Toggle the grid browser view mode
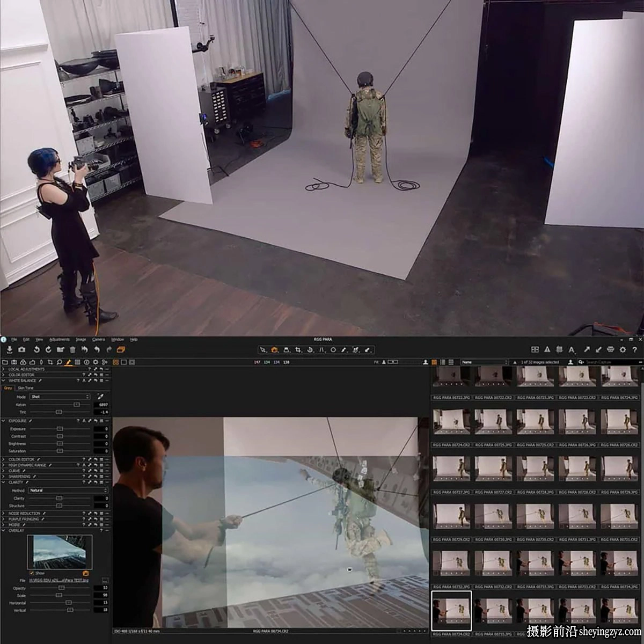This screenshot has height=644, width=644. (x=434, y=362)
